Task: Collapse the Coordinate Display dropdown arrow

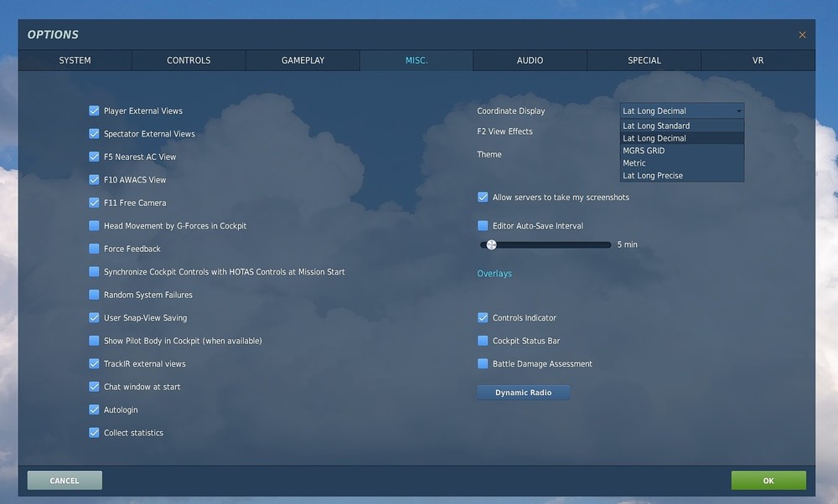Action: coord(738,111)
